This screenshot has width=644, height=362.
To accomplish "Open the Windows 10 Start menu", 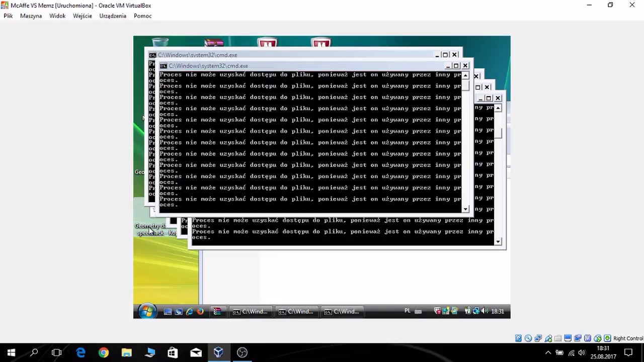I will point(11,352).
